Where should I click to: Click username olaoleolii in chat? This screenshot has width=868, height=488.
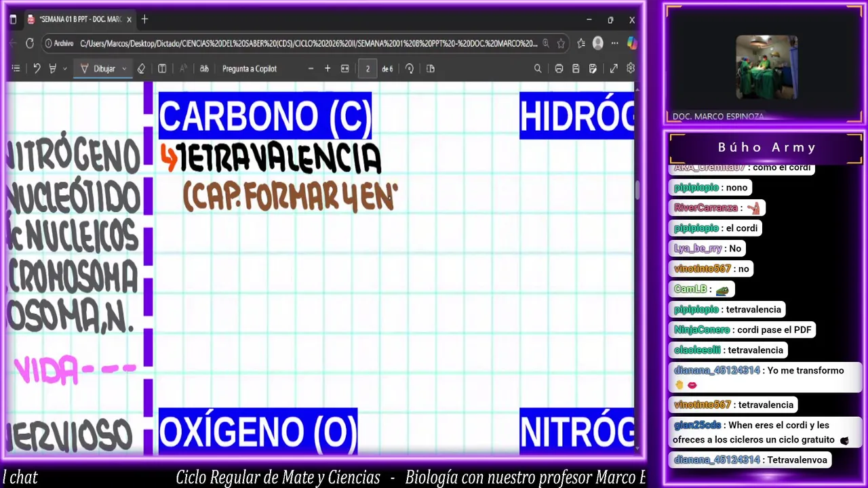pyautogui.click(x=697, y=350)
